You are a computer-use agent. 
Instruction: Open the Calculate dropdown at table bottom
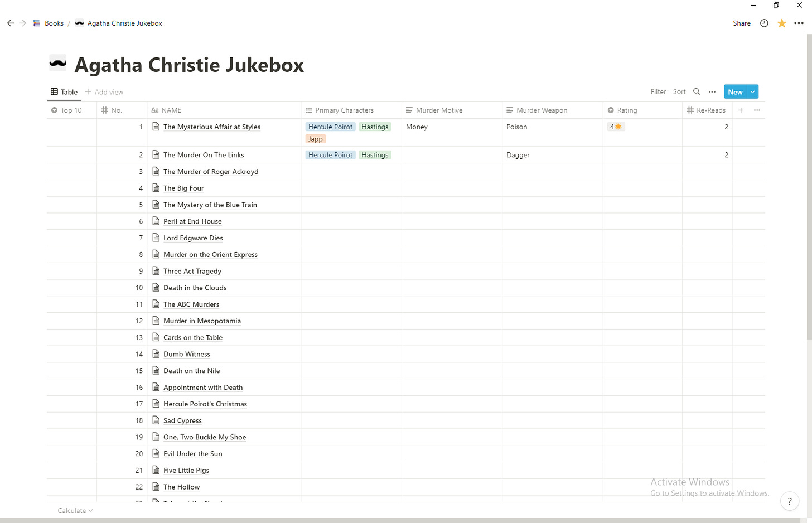pyautogui.click(x=75, y=511)
